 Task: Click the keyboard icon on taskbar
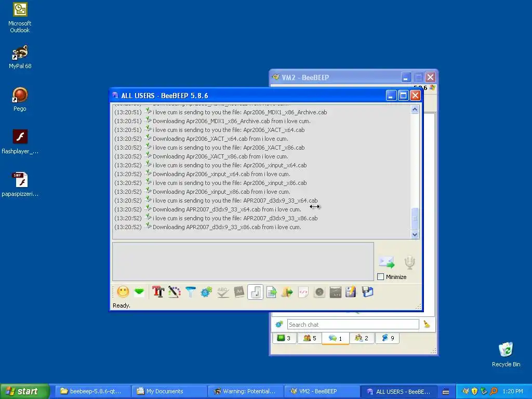(445, 392)
